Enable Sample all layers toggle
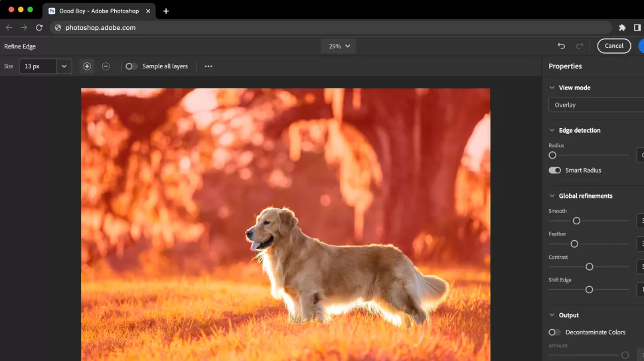The height and width of the screenshot is (361, 644). pyautogui.click(x=131, y=66)
